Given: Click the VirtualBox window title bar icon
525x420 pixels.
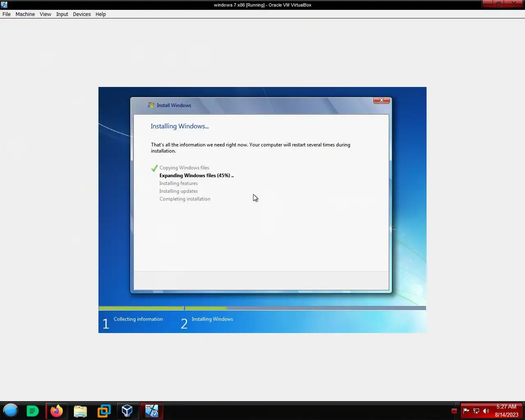Looking at the screenshot, I should [x=4, y=5].
